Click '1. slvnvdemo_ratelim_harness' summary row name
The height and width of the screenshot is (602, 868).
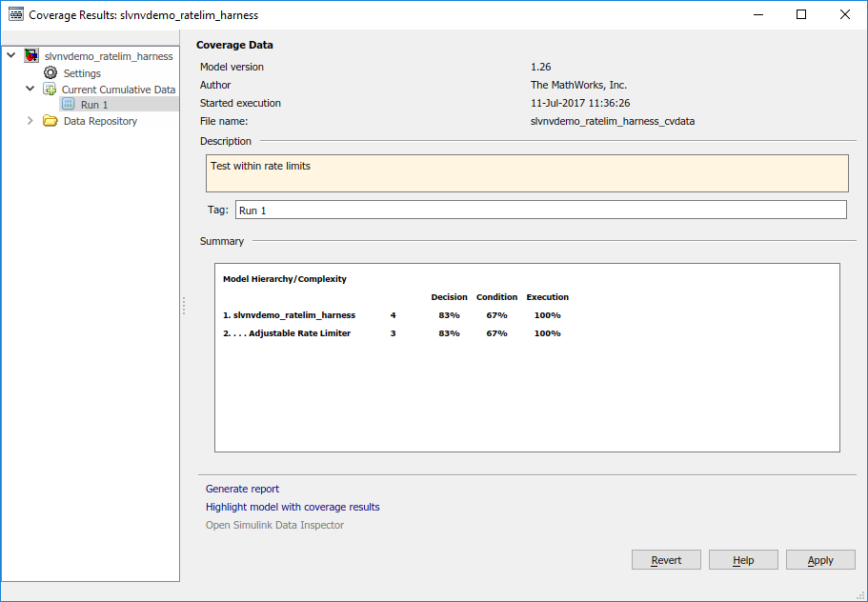289,315
